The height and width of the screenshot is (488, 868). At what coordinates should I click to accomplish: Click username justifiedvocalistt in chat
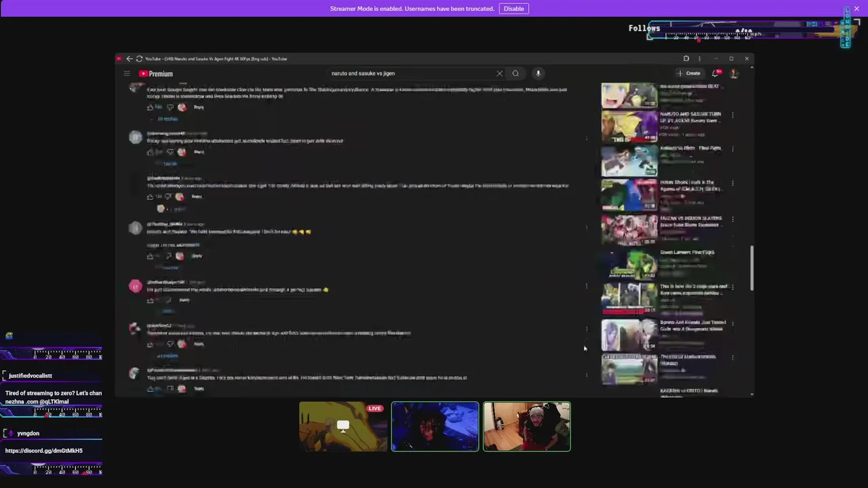[31, 375]
